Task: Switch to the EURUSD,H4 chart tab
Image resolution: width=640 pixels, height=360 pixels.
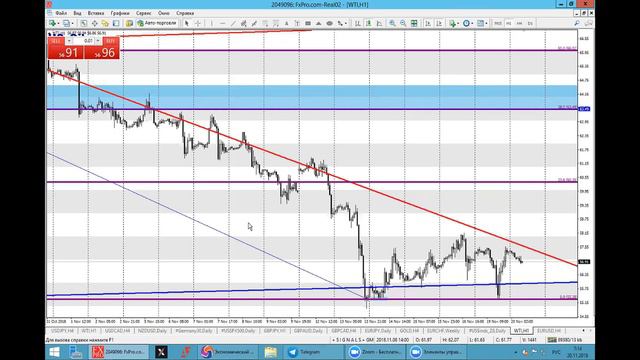Action: [x=549, y=331]
